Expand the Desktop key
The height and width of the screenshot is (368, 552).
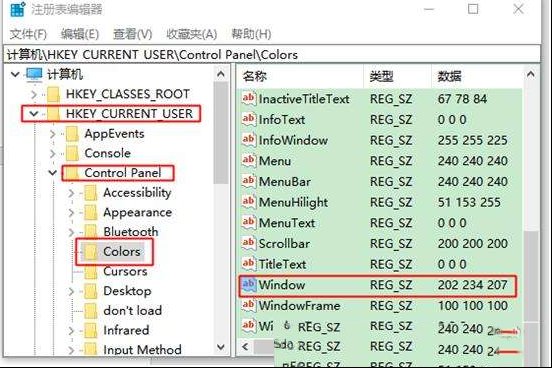[71, 291]
